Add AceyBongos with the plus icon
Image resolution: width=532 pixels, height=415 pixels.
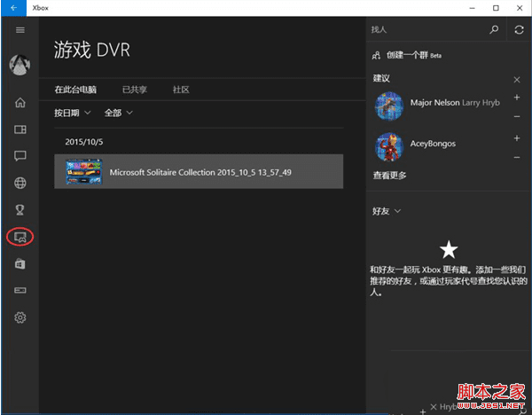tap(517, 138)
